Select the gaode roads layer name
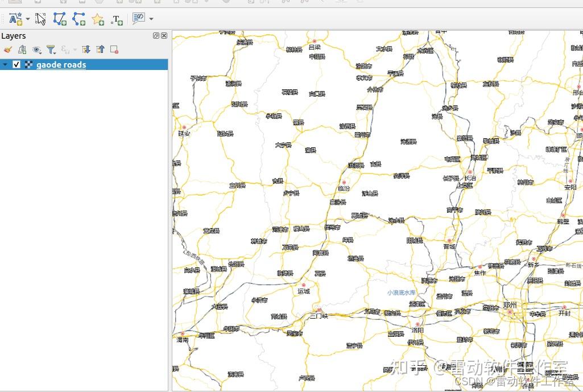This screenshot has width=583, height=392. click(61, 65)
